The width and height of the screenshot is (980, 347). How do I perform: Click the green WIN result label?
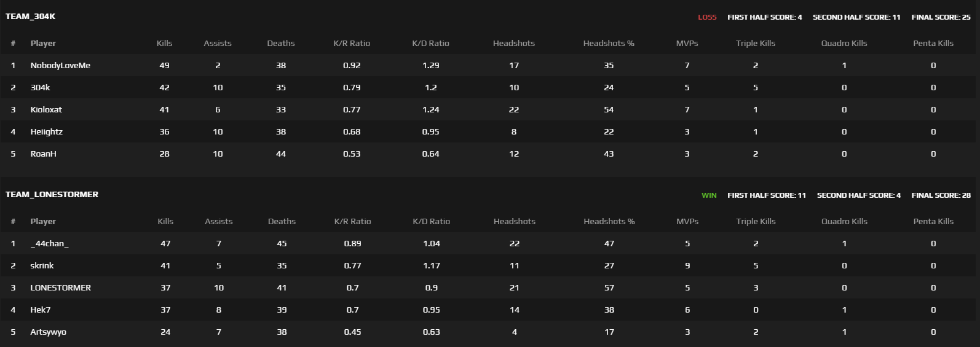coord(709,195)
